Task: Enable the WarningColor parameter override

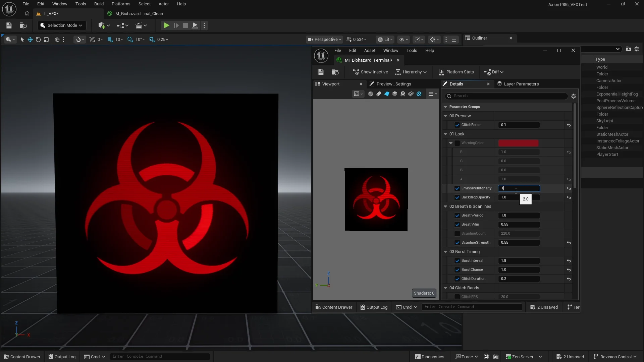Action: 457,143
